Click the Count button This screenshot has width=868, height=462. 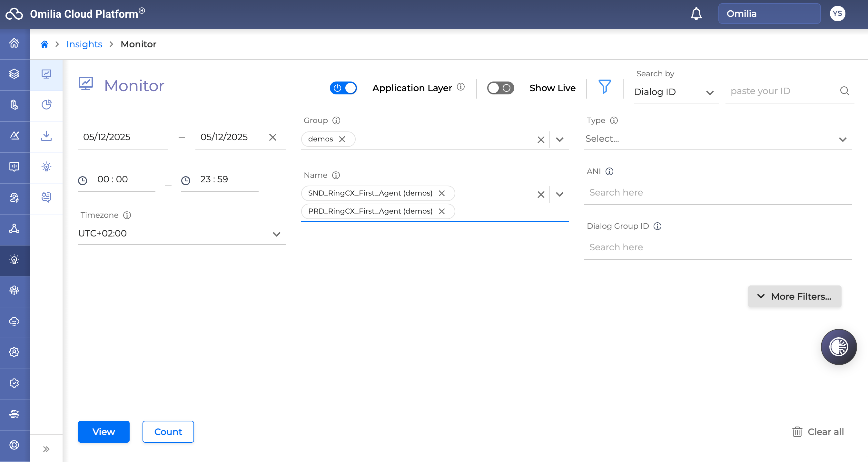coord(168,432)
